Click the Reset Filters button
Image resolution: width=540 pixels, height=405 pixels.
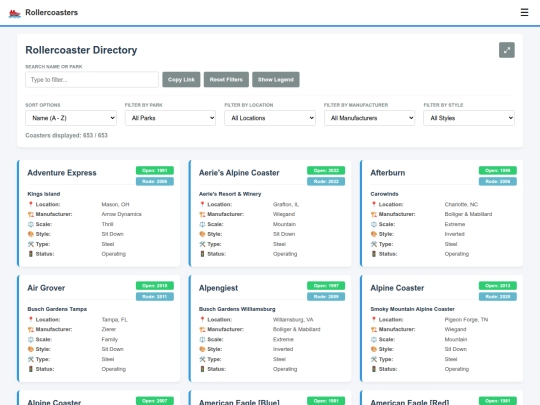point(226,80)
